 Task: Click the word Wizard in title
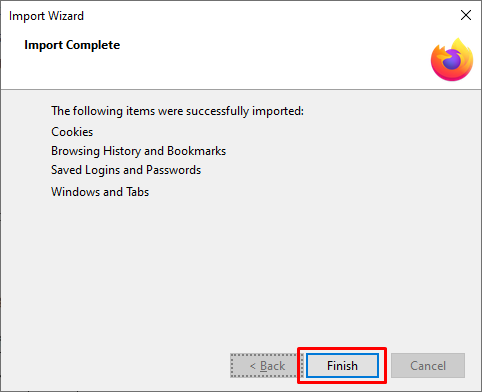click(x=66, y=16)
